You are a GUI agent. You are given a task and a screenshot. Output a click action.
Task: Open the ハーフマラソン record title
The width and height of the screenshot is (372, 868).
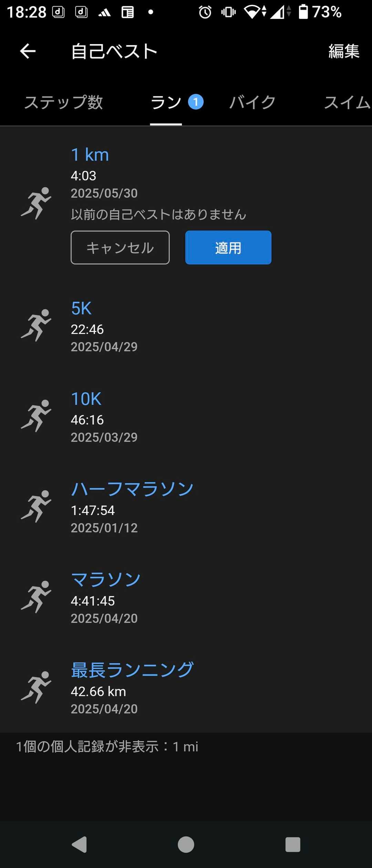pos(132,489)
